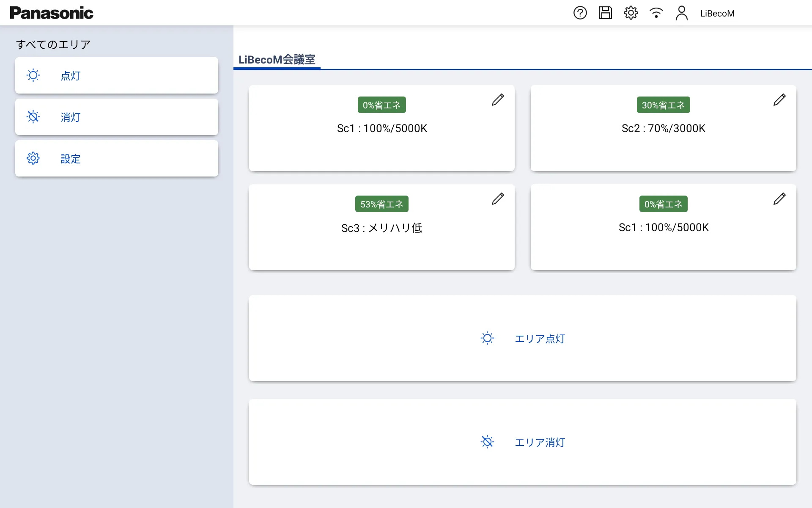Screen dimensions: 812x508
Task: Click the pencil icon for Sc3 メリハリ低
Action: pyautogui.click(x=498, y=199)
